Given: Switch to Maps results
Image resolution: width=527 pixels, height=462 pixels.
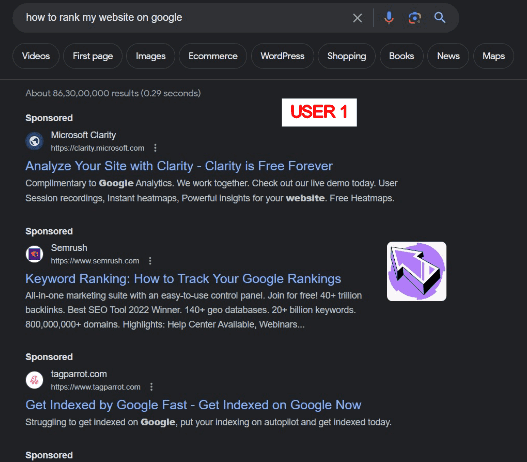Looking at the screenshot, I should [x=493, y=56].
